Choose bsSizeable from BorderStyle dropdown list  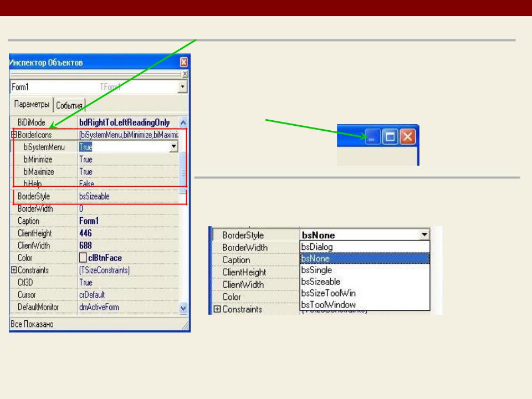[x=365, y=282]
